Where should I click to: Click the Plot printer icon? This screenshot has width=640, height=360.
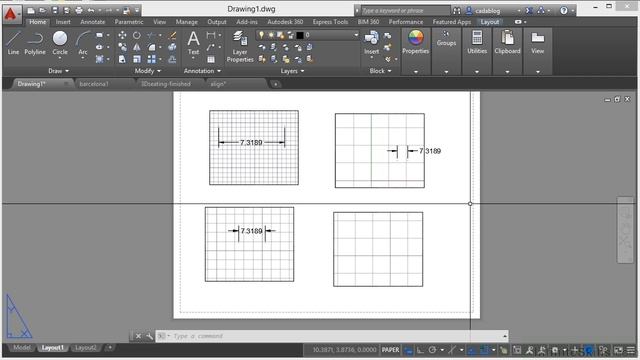[79, 10]
